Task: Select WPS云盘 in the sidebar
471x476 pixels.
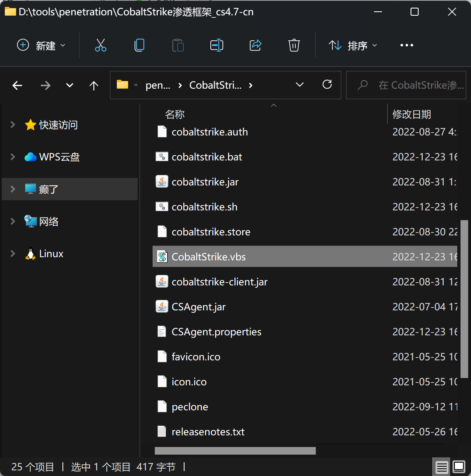Action: click(x=59, y=157)
